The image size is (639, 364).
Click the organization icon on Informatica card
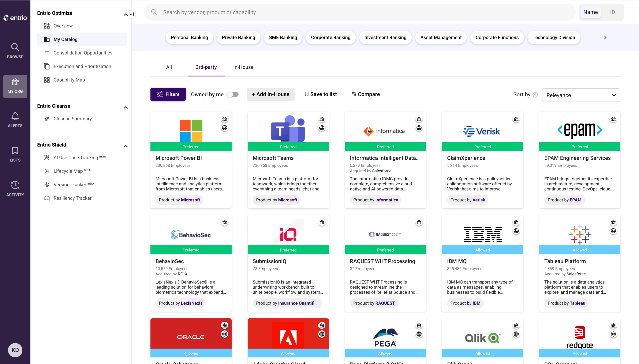click(419, 119)
